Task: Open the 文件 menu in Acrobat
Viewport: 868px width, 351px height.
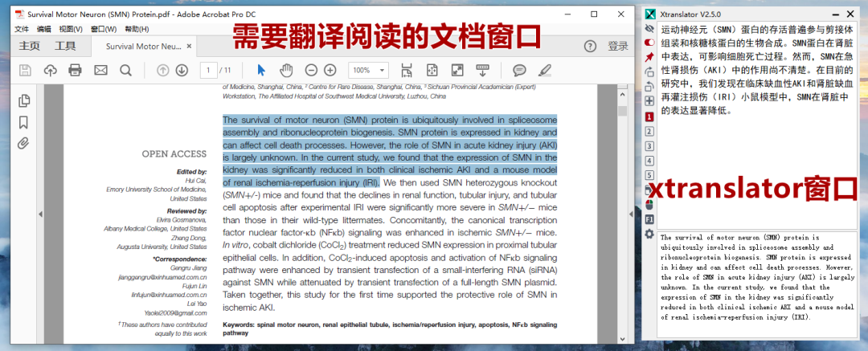Action: (22, 30)
